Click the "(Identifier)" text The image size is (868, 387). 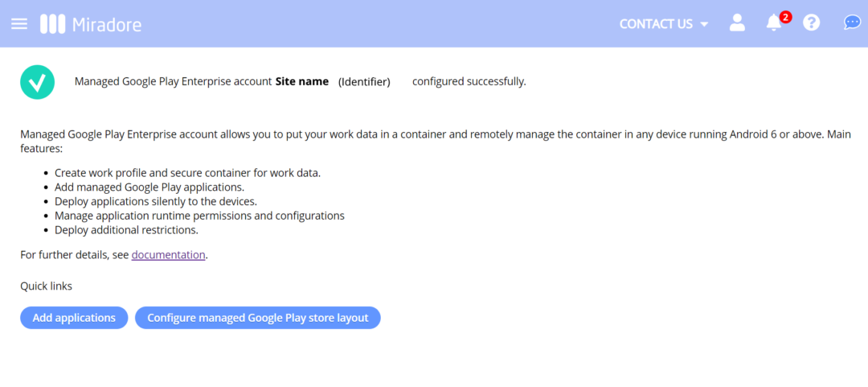point(364,82)
